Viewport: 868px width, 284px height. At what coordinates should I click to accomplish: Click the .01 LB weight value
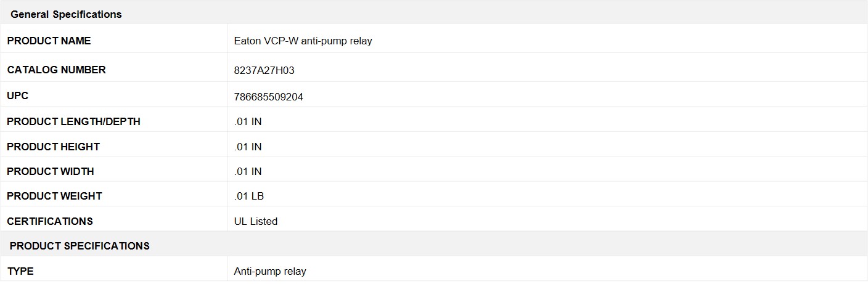coord(249,197)
